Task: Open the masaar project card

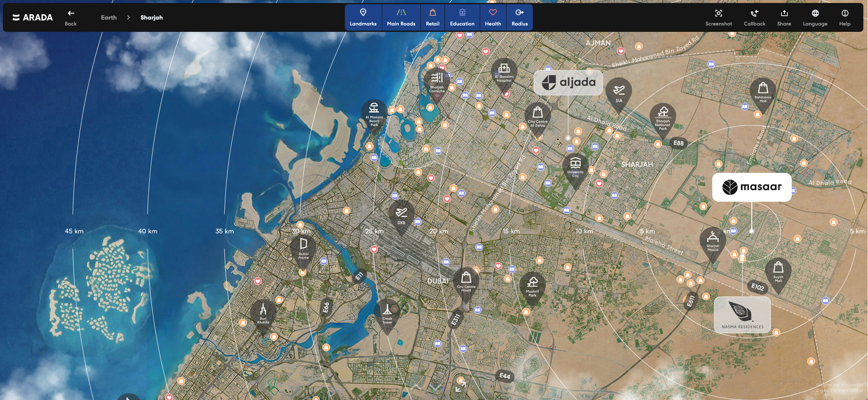Action: pyautogui.click(x=752, y=187)
